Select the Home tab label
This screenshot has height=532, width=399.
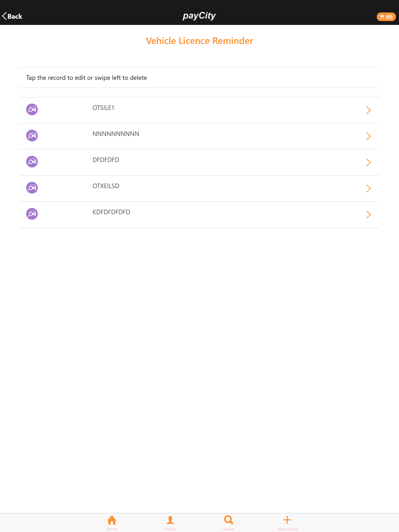point(112,529)
